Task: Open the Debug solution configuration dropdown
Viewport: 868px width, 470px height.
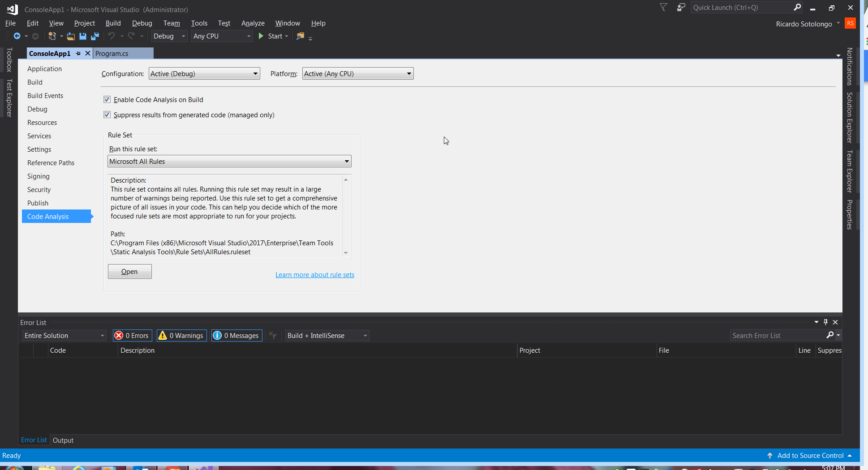Action: click(x=169, y=36)
